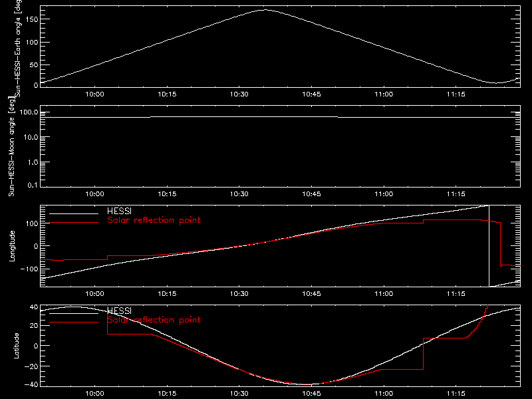Image resolution: width=532 pixels, height=399 pixels.
Task: Click the vertical white wrap line in Longitude plot
Action: click(x=489, y=246)
